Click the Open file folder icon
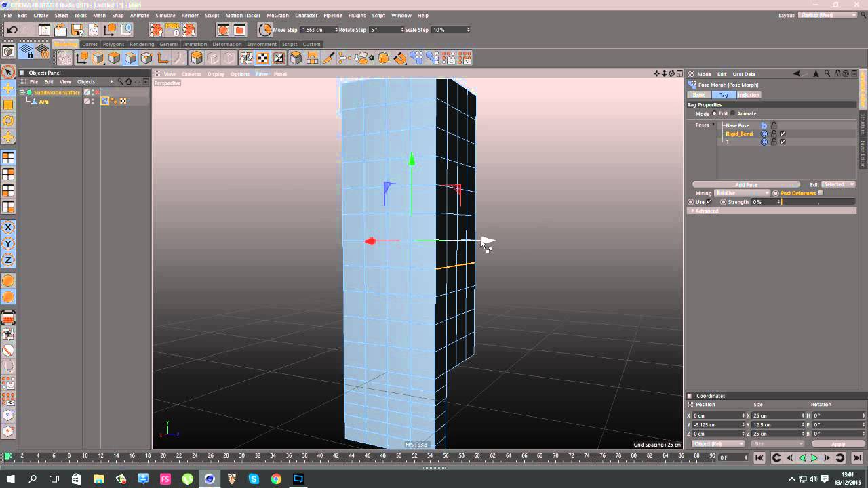Viewport: 868px width, 488px height. pyautogui.click(x=60, y=30)
